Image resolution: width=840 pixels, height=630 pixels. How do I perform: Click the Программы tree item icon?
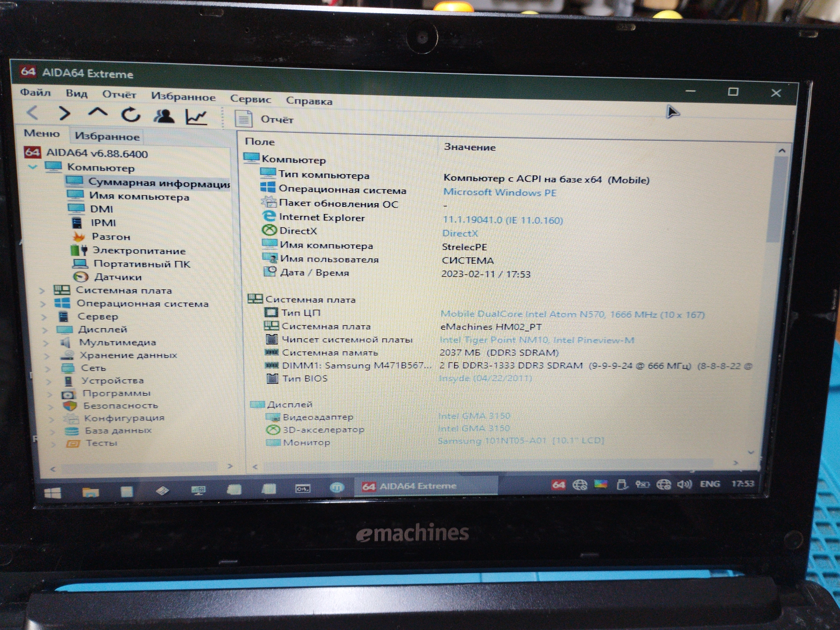click(68, 394)
